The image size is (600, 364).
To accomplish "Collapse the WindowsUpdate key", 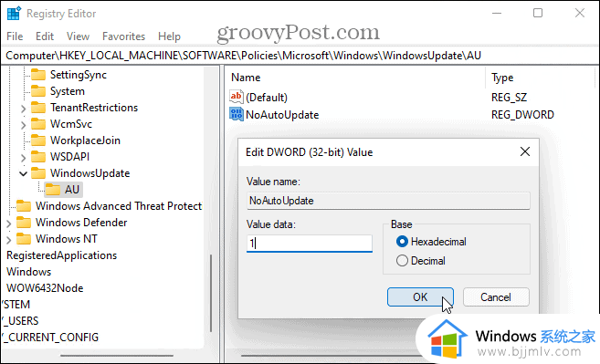I will click(x=24, y=174).
